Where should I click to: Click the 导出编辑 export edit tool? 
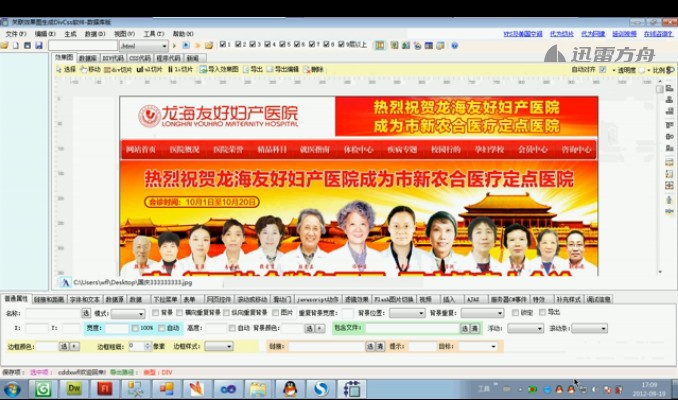pos(283,69)
